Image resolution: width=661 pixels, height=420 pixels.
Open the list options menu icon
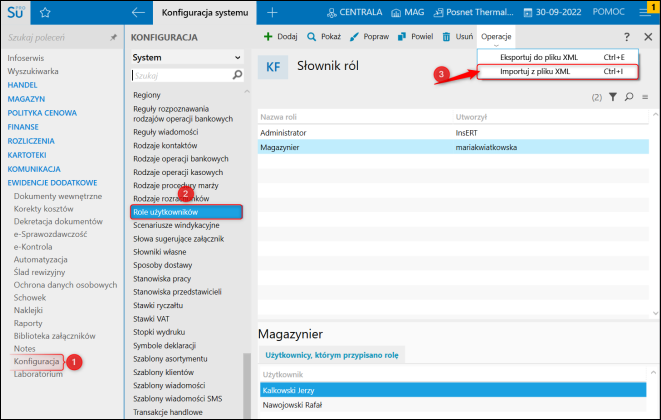click(645, 97)
